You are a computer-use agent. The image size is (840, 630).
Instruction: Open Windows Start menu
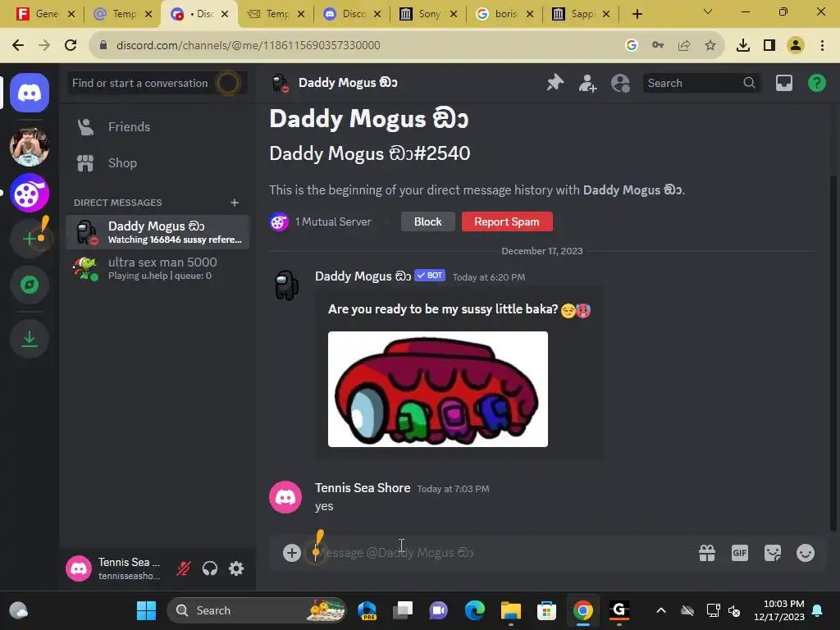pyautogui.click(x=146, y=610)
